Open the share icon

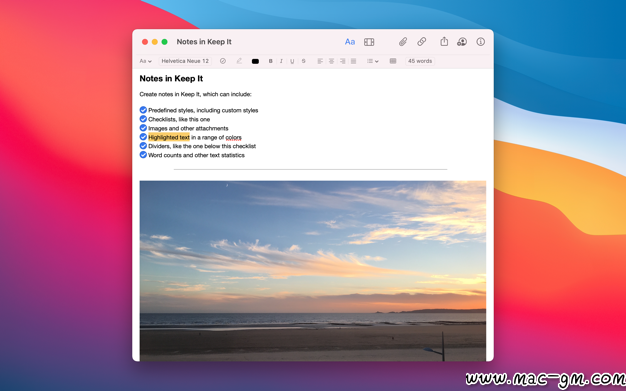(444, 42)
